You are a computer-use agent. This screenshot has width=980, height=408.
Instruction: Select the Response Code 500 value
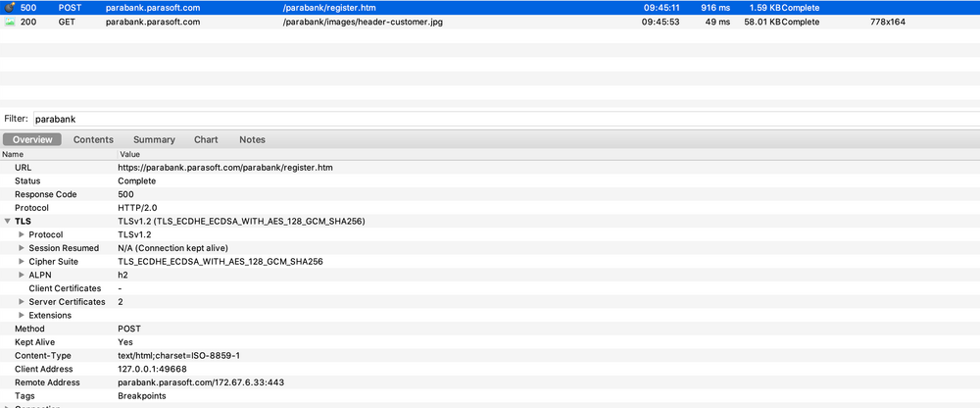[x=125, y=194]
